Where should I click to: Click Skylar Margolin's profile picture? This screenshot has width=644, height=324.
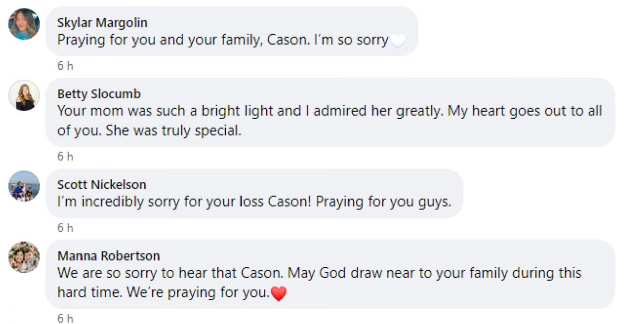(x=24, y=24)
